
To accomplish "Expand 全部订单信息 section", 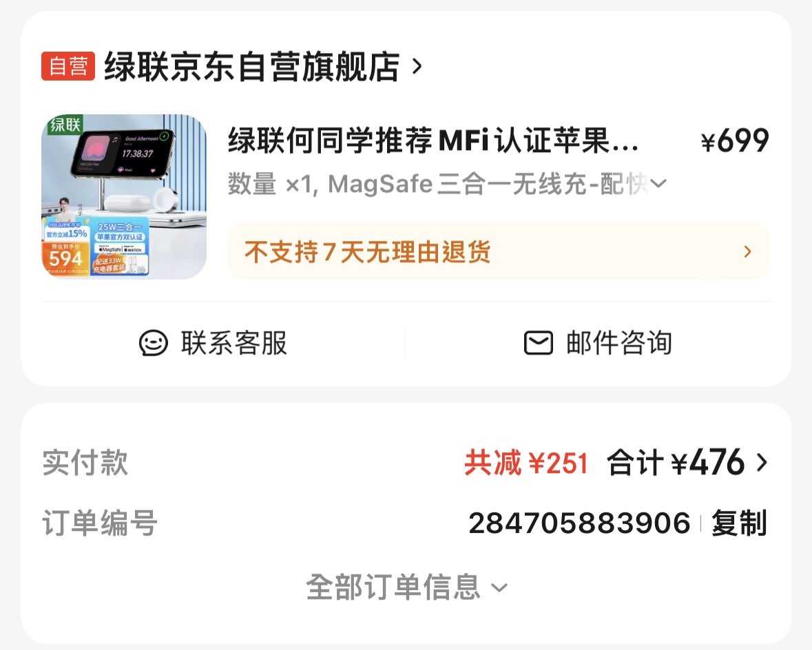I will [x=406, y=587].
